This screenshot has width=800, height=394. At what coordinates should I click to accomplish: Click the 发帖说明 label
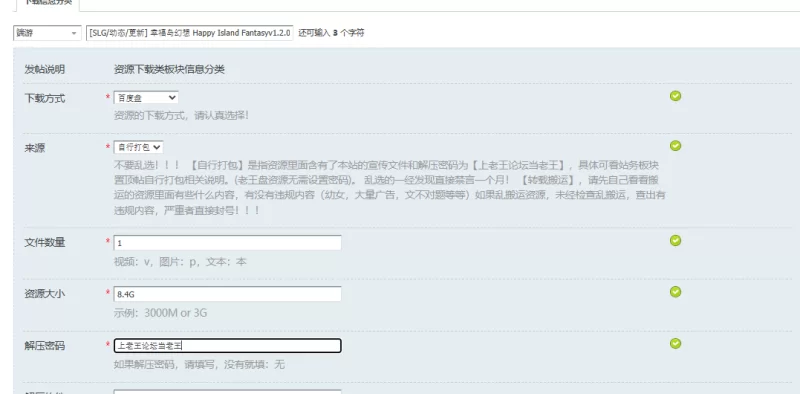(x=45, y=70)
